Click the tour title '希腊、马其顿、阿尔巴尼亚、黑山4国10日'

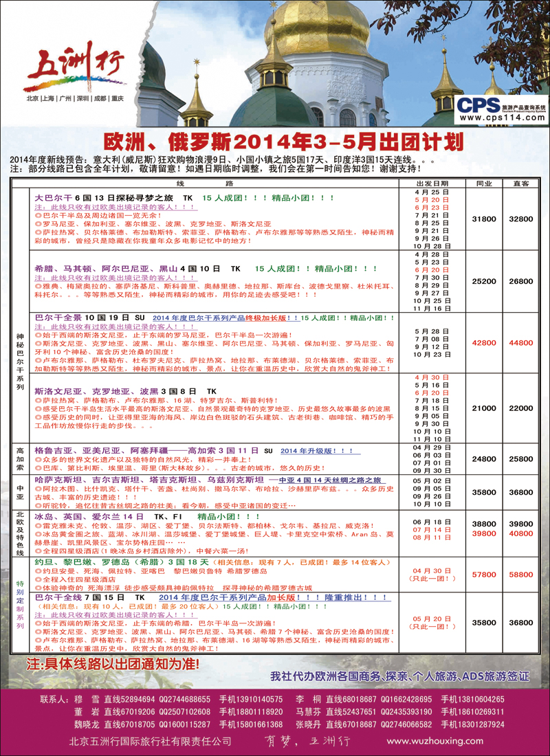(127, 269)
